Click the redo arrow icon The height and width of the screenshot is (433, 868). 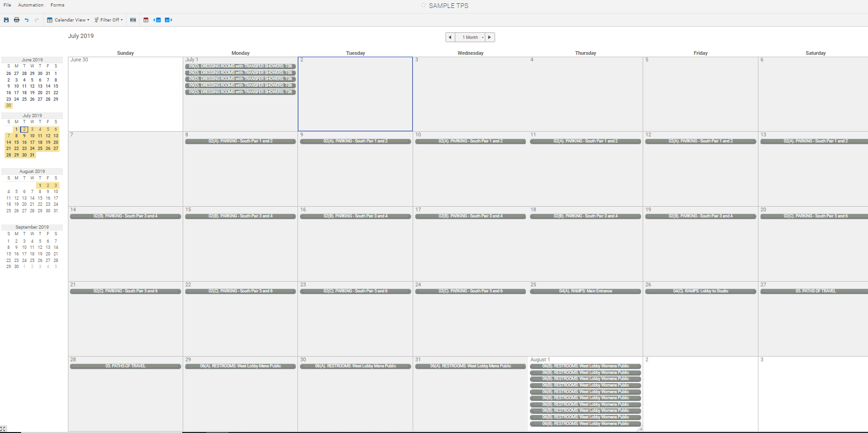click(x=37, y=20)
